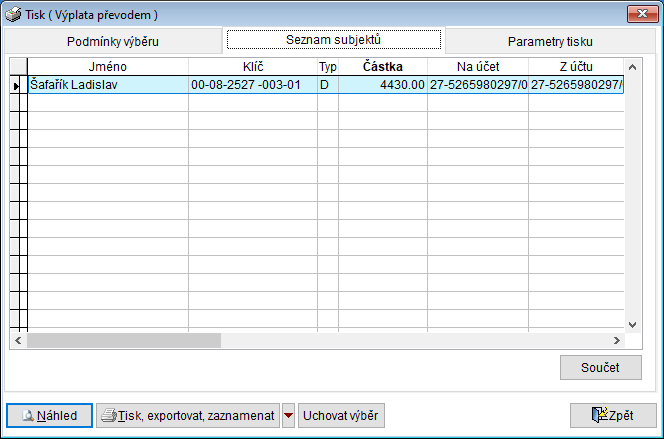
Task: Click the printer icon in the title bar
Action: tap(12, 14)
